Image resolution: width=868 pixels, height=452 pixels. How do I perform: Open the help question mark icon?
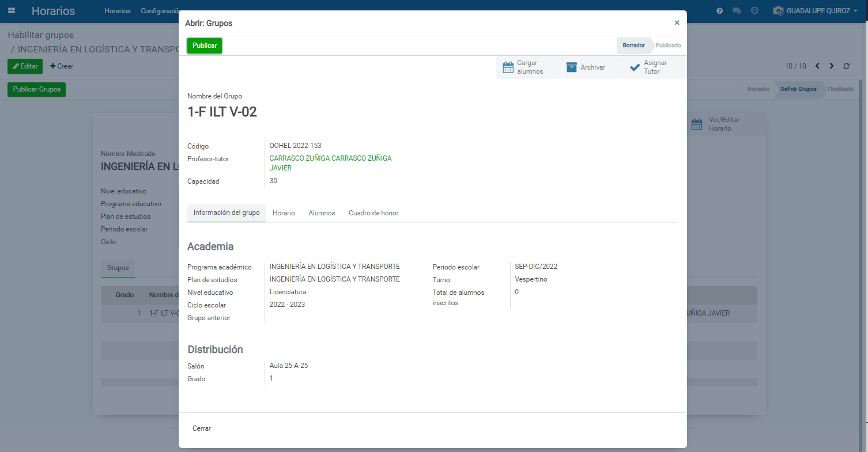pos(719,11)
